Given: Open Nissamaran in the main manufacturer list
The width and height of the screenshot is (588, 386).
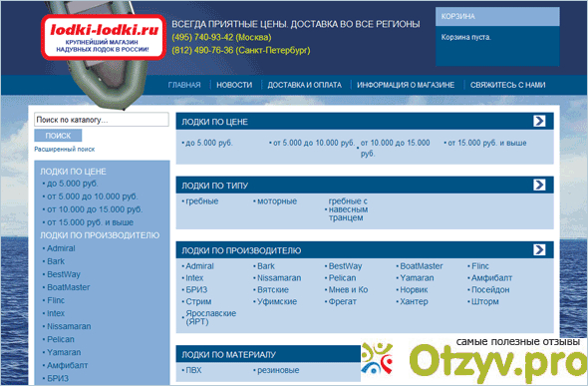Looking at the screenshot, I should pos(279,278).
